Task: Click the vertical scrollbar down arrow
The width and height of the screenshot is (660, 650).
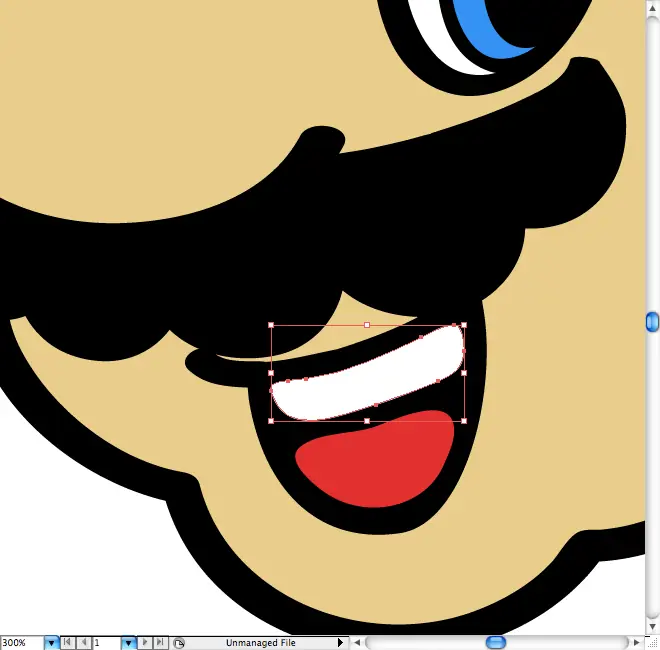Action: pyautogui.click(x=652, y=626)
